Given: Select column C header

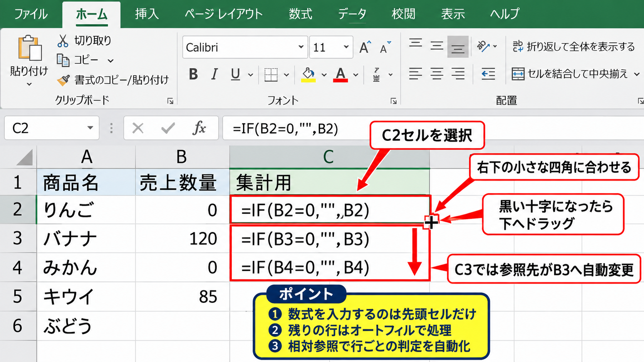Looking at the screenshot, I should click(329, 157).
